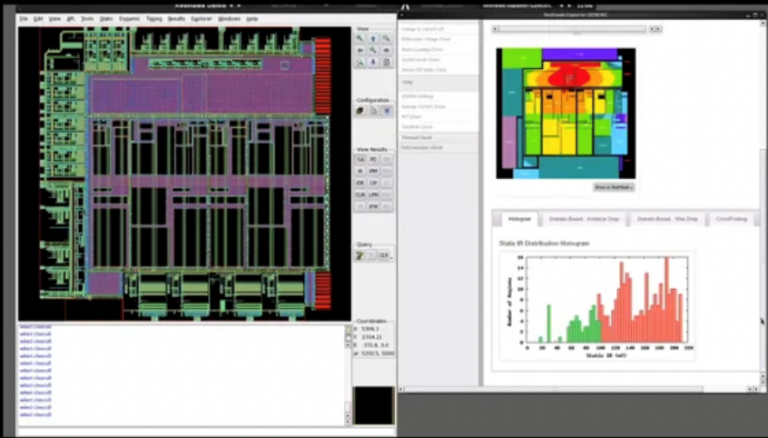This screenshot has height=438, width=768.
Task: Show IPR results in View Results
Action: coord(373,207)
